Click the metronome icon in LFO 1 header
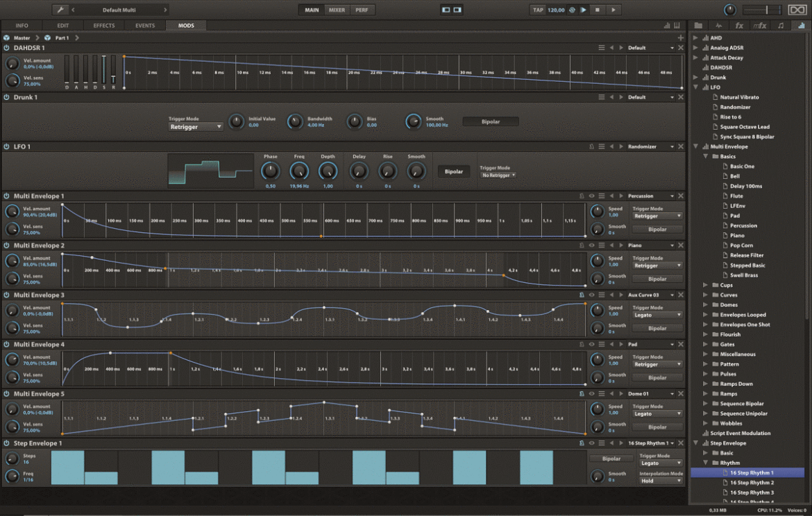 pyautogui.click(x=591, y=146)
